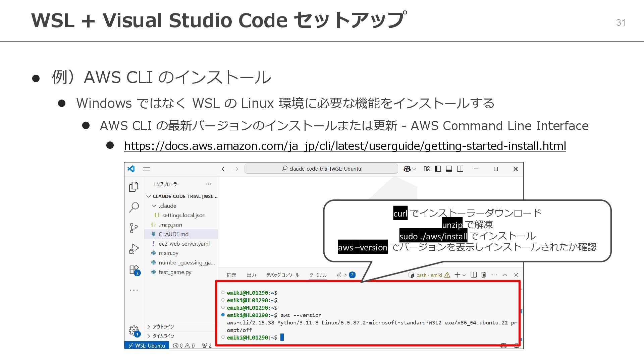The image size is (644, 362).
Task: Open terminal panel more actions ellipsis
Action: (x=494, y=275)
